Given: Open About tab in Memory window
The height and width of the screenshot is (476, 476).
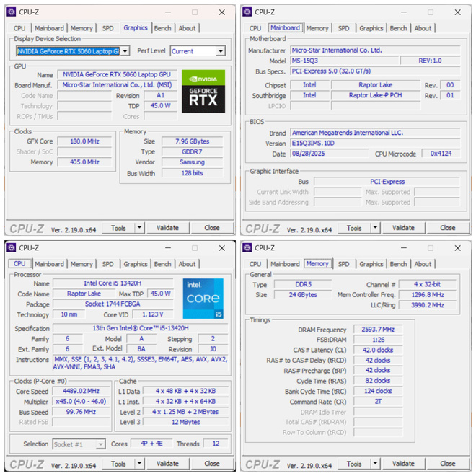Looking at the screenshot, I should click(x=423, y=264).
